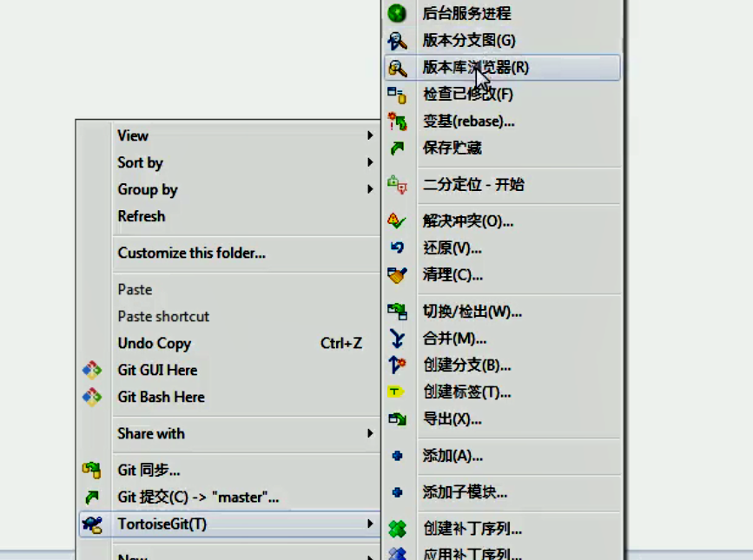Screen dimensions: 753x560
Task: Choose 检查已修改(F) entry
Action: (x=502, y=95)
